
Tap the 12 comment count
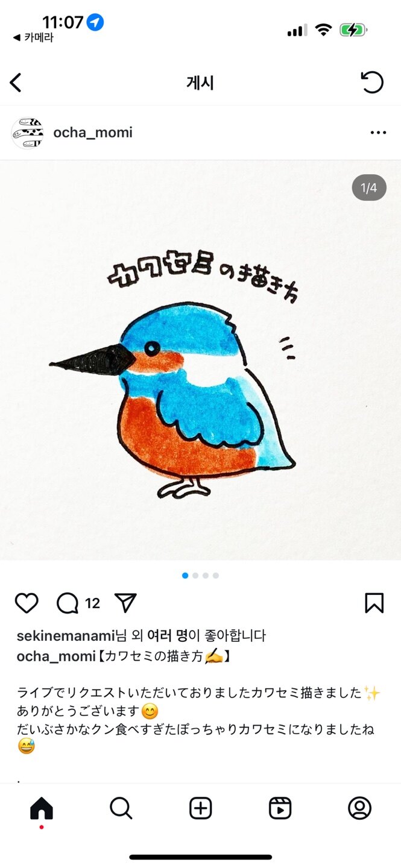92,603
